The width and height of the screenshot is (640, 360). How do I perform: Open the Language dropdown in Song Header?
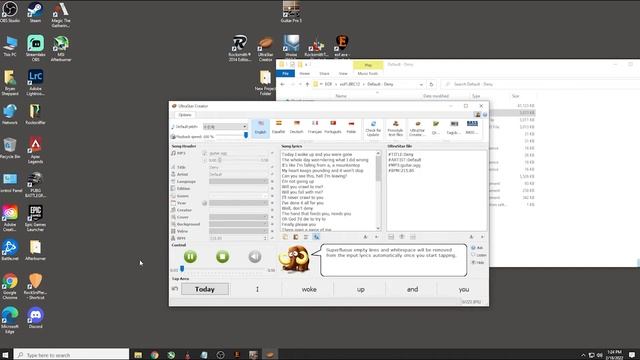click(x=238, y=181)
